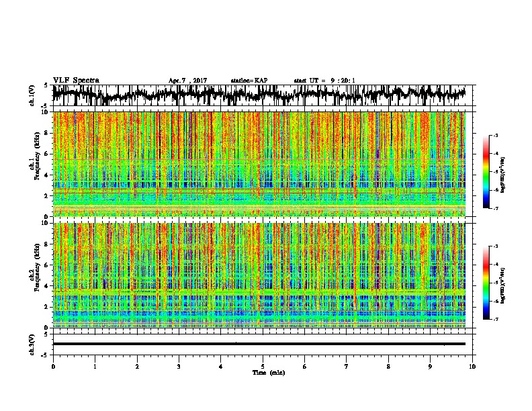532x411 pixels.
Task: Click the flat ch.3 voltage trace line
Action: [x=259, y=344]
